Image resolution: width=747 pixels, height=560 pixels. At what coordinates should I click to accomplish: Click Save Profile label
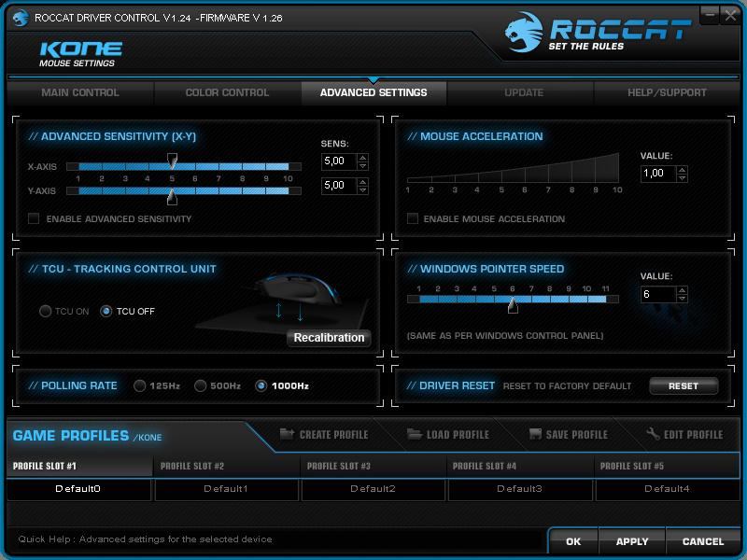point(576,434)
